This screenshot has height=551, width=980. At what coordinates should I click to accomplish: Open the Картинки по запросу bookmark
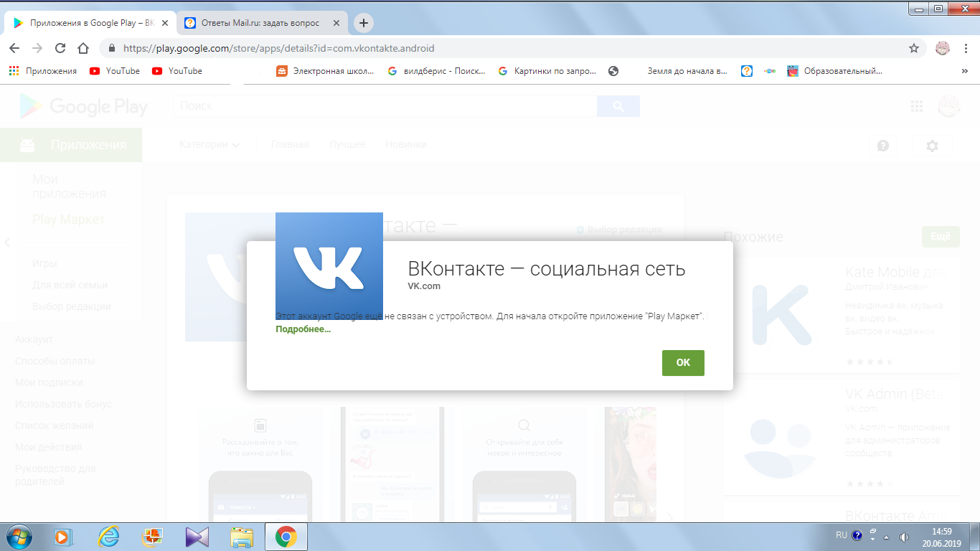coord(547,71)
